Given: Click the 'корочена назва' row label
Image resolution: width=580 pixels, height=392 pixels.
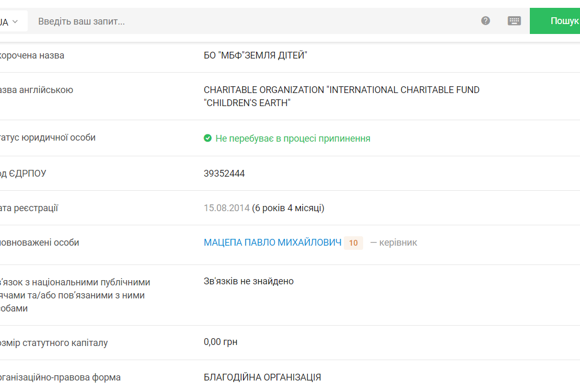Looking at the screenshot, I should click(x=32, y=55).
